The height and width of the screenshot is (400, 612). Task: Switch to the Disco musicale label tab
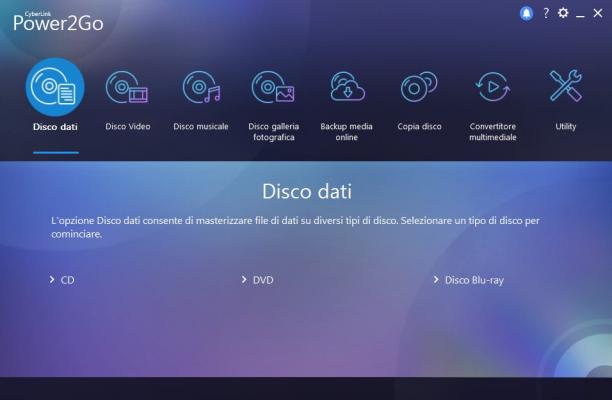pyautogui.click(x=201, y=126)
